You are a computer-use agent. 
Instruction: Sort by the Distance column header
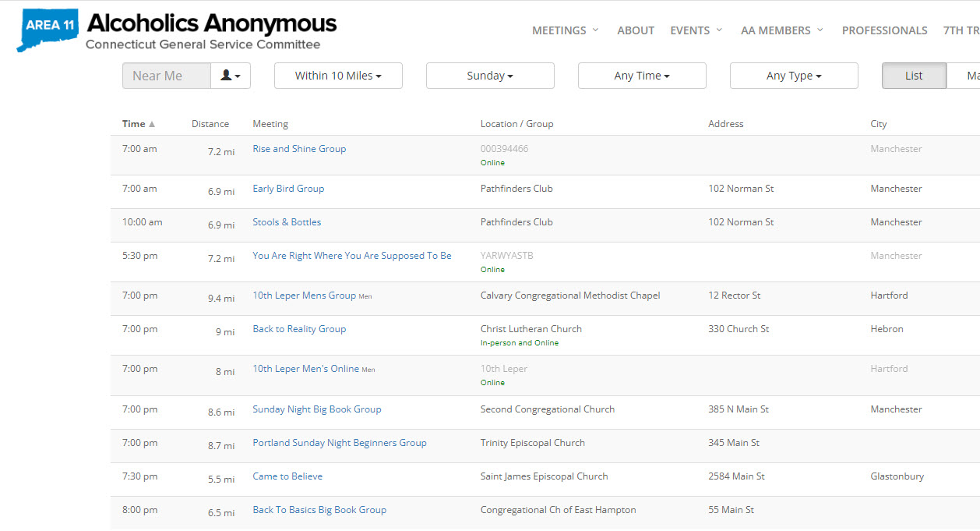[x=210, y=124]
